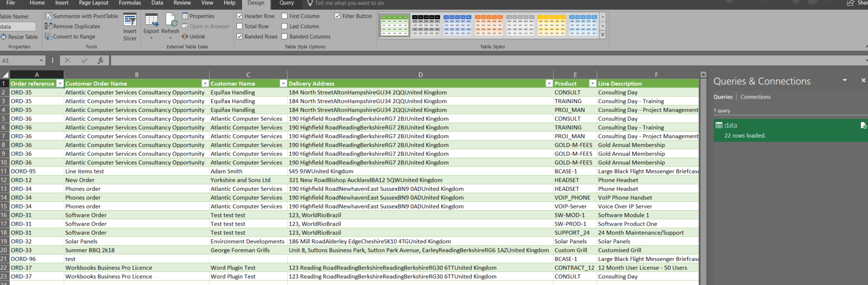Image resolution: width=868 pixels, height=285 pixels.
Task: Click the Table Name input field
Action: coord(18,26)
